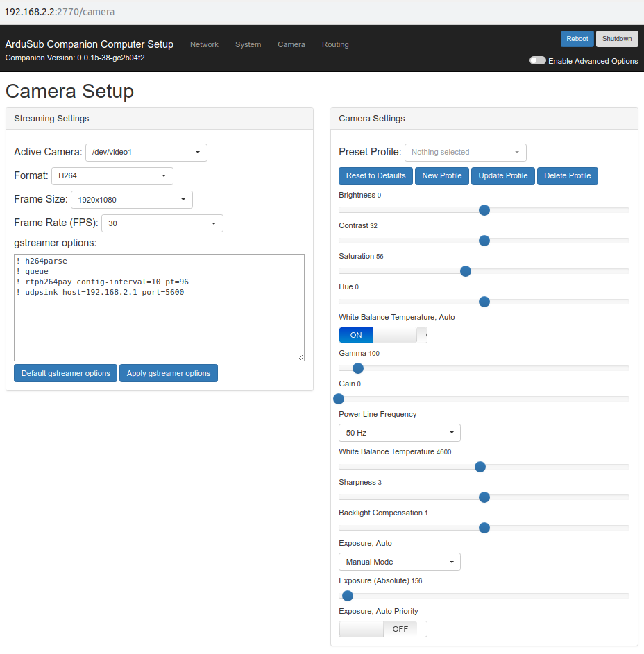Expand the Power Line Frequency dropdown

(400, 433)
